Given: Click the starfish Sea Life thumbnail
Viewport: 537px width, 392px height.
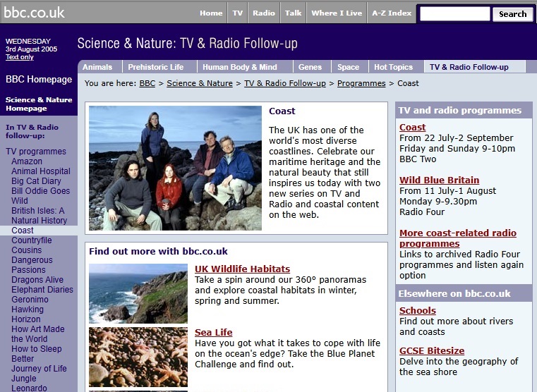Looking at the screenshot, I should click(138, 357).
